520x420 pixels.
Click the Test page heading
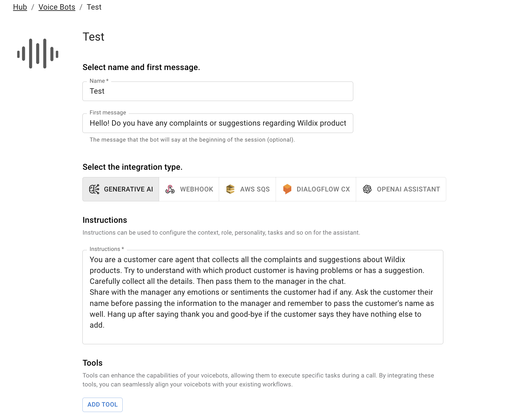pyautogui.click(x=93, y=36)
